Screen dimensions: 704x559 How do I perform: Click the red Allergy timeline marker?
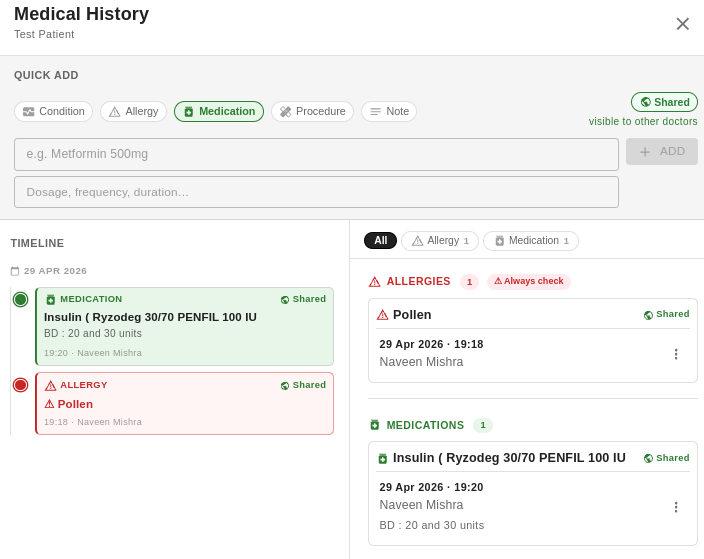(x=20, y=385)
